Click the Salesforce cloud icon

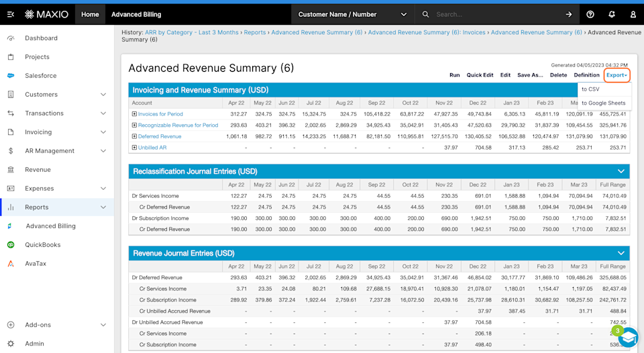click(11, 76)
